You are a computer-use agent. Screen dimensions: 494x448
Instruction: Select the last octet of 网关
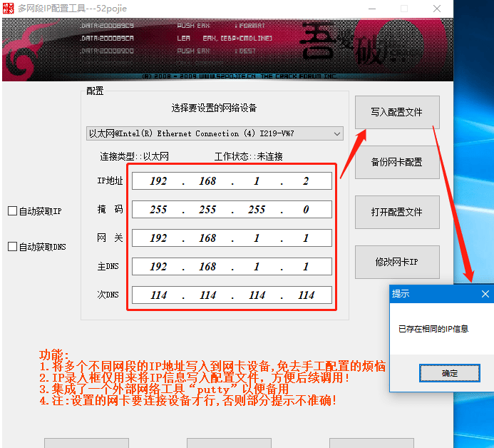coord(306,238)
